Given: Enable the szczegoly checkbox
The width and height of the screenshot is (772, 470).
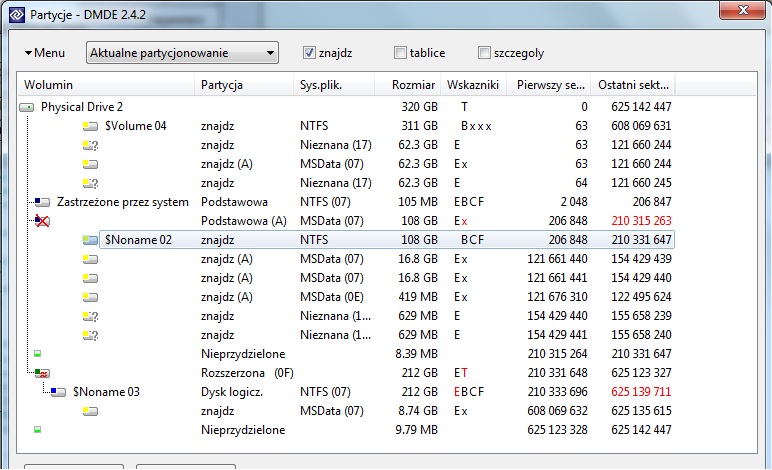Looking at the screenshot, I should point(484,53).
